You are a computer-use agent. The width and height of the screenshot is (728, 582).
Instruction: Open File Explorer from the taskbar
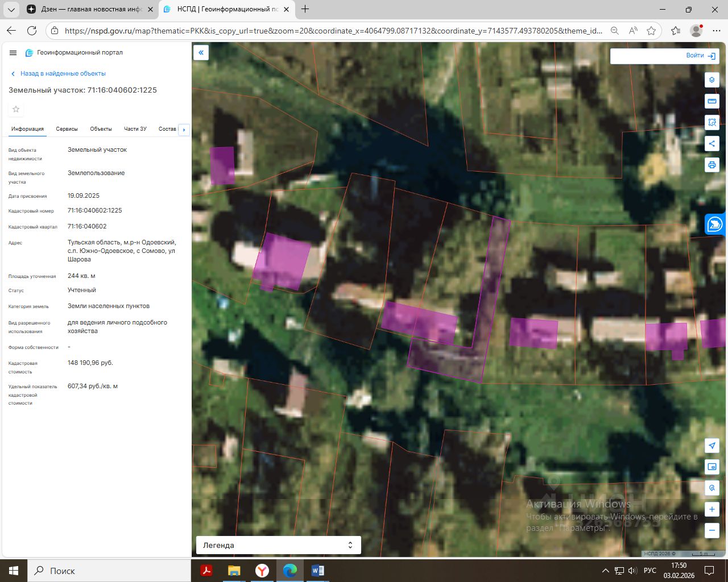tap(234, 571)
